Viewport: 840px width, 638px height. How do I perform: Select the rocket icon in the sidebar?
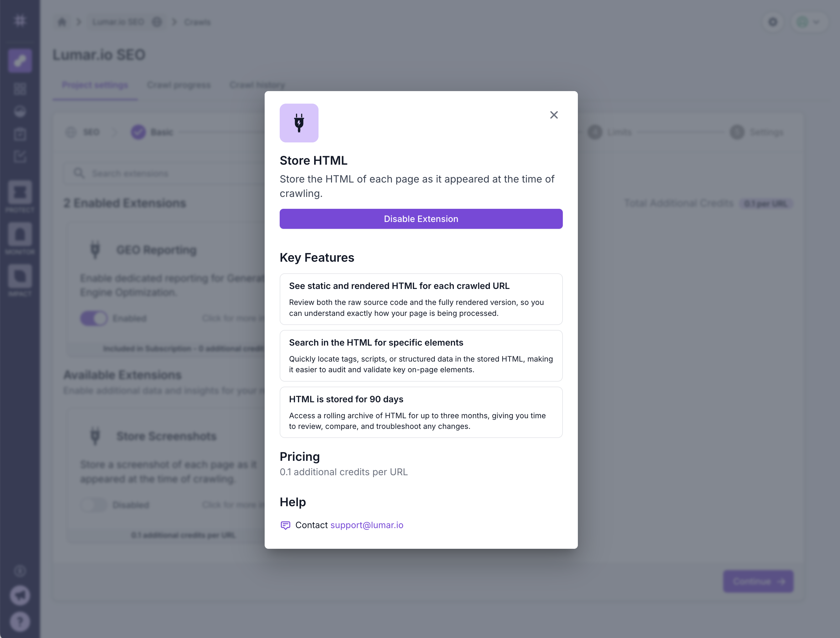20,60
